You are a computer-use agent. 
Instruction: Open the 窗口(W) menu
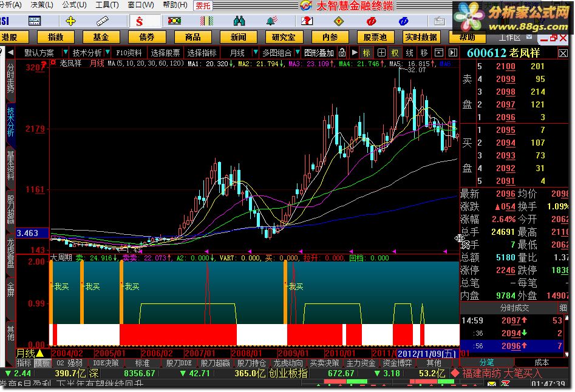pos(140,5)
